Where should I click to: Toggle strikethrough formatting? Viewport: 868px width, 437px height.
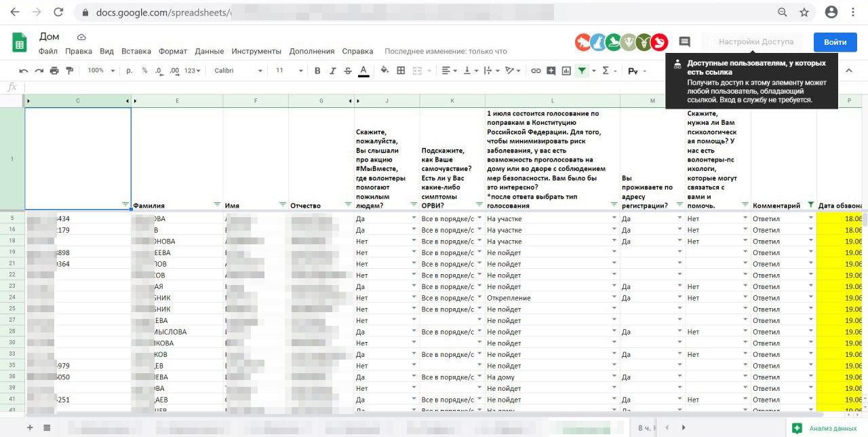(x=348, y=71)
